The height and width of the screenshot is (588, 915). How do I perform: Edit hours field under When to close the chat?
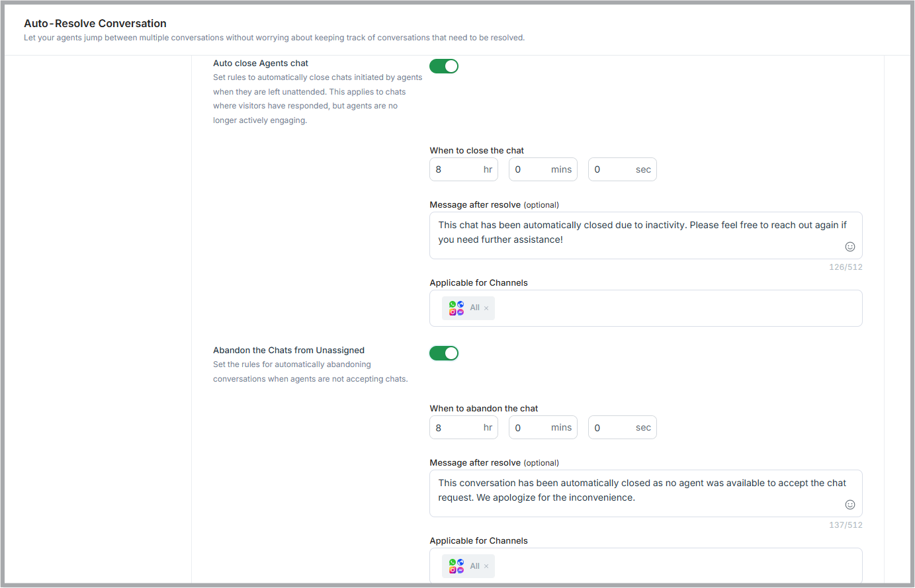(464, 169)
